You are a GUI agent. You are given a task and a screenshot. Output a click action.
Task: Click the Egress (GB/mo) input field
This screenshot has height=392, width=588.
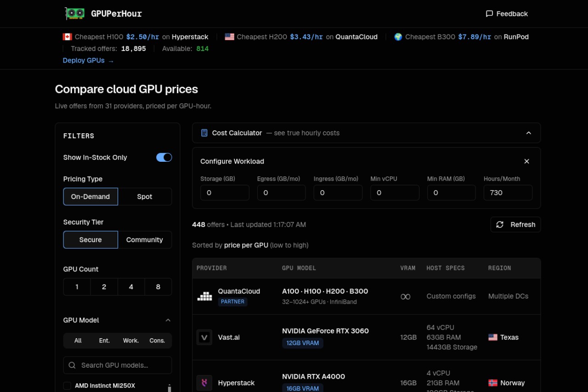[x=281, y=193]
